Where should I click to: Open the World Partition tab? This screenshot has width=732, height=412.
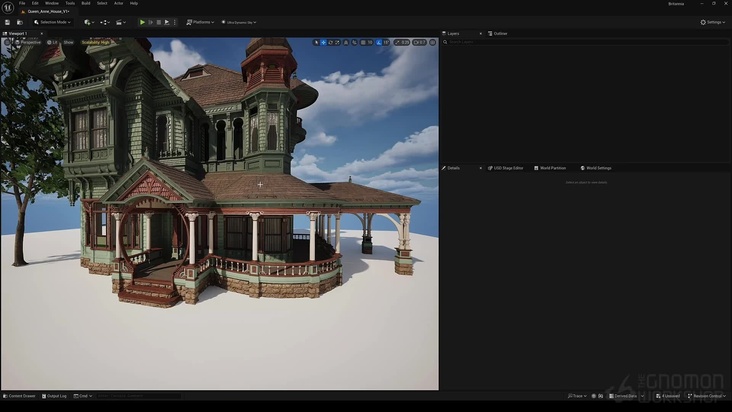point(551,168)
